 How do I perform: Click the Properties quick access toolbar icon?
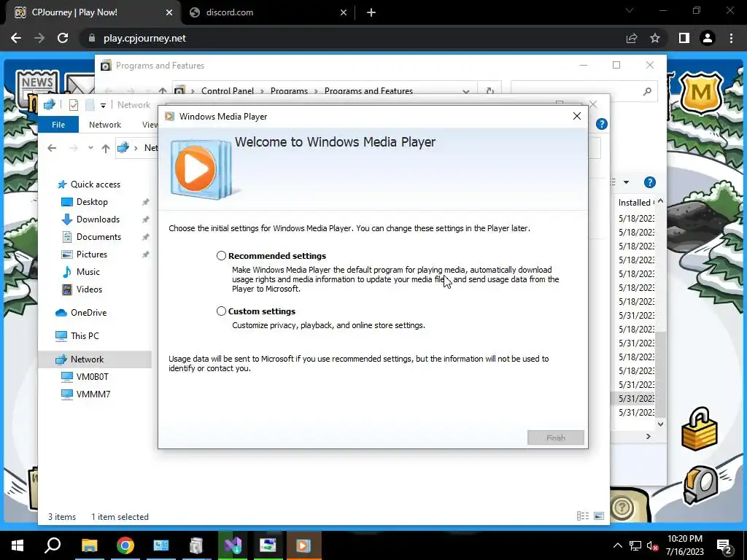click(74, 105)
